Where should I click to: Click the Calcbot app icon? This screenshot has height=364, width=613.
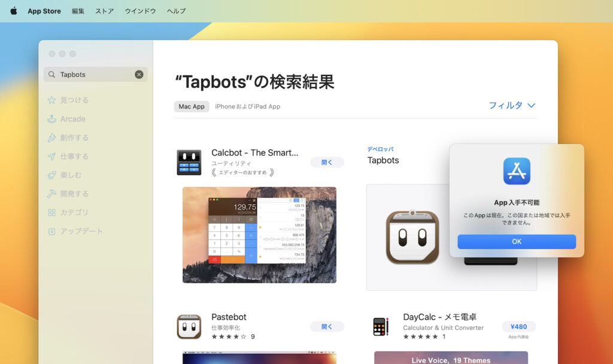point(189,162)
